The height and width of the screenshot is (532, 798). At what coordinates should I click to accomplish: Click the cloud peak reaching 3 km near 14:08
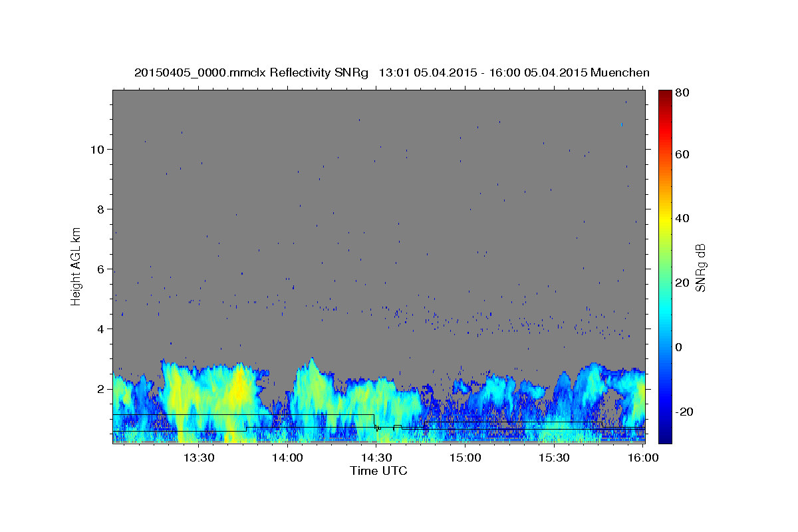[x=311, y=363]
